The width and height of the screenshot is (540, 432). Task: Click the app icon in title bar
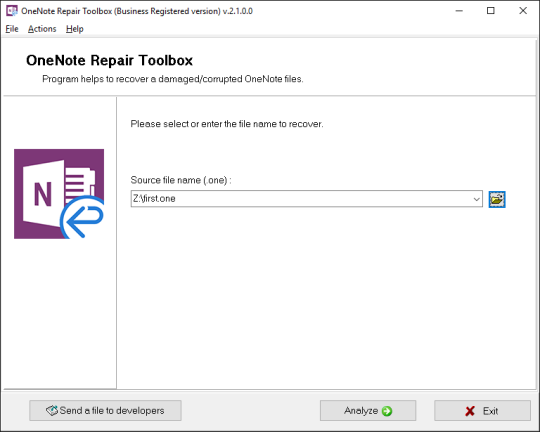point(12,11)
